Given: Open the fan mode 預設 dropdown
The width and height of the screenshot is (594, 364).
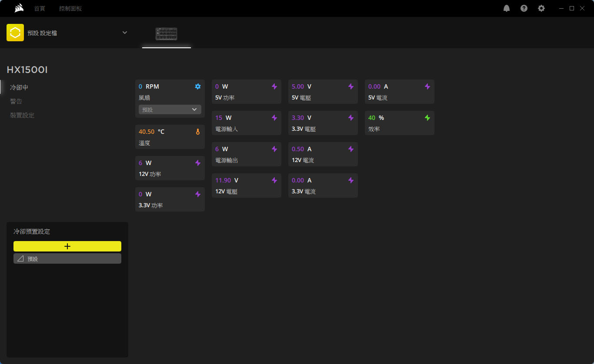Looking at the screenshot, I should (x=170, y=109).
